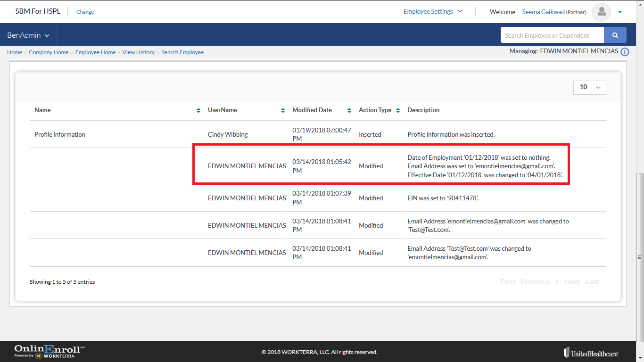This screenshot has width=644, height=362.
Task: Sort by Name column arrows
Action: pos(198,110)
